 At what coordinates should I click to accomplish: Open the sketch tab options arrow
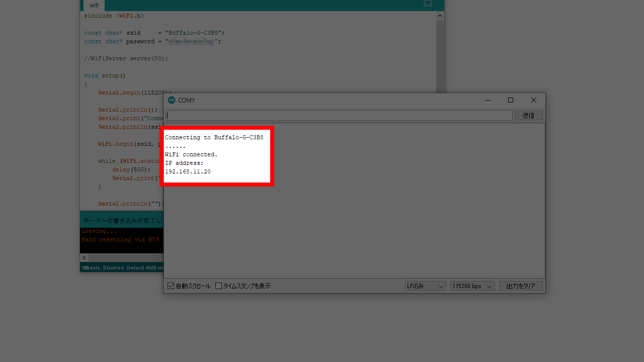point(428,4)
